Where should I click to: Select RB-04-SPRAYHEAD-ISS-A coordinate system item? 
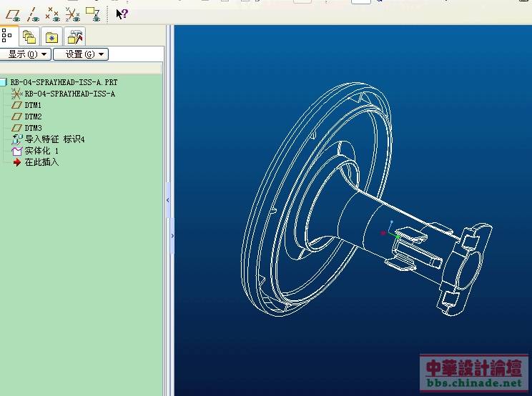69,94
